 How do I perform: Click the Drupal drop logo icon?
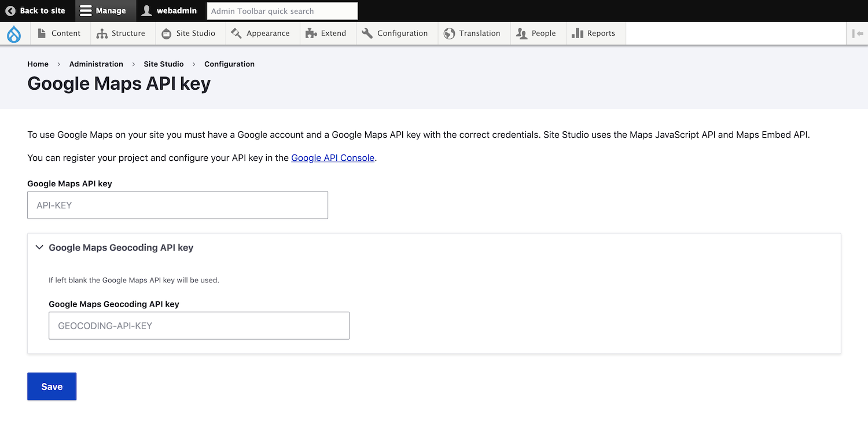14,34
